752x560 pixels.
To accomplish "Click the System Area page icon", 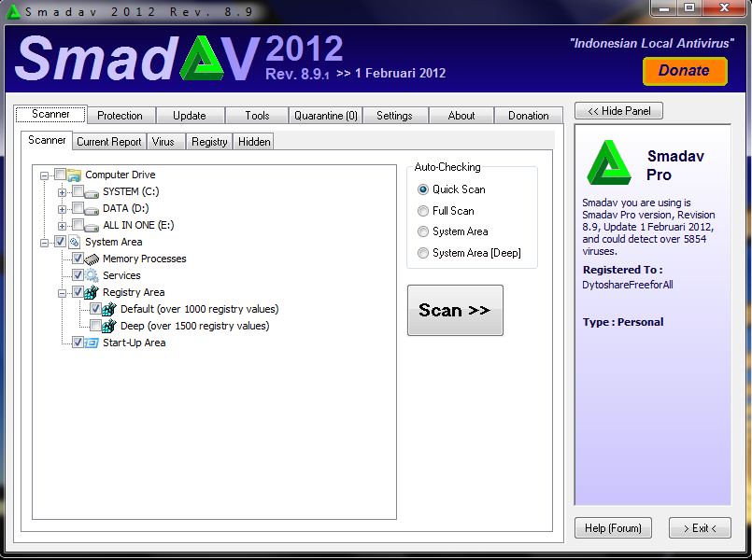I will [75, 242].
